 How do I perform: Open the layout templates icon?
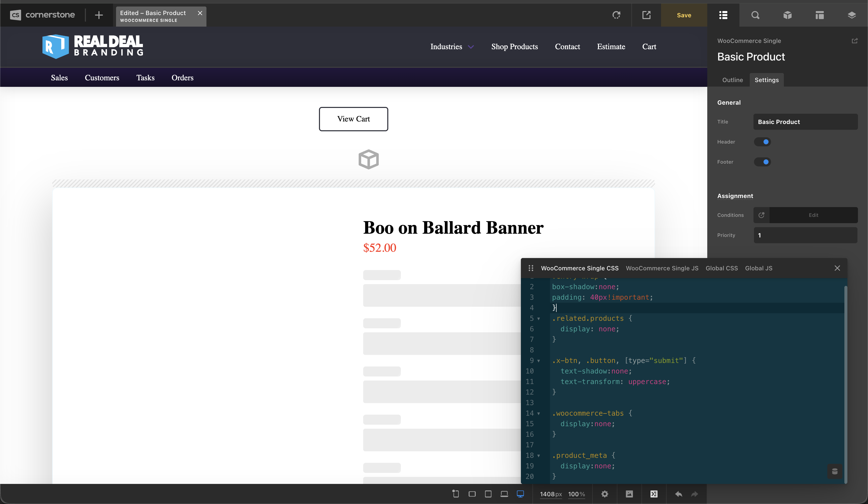(820, 15)
